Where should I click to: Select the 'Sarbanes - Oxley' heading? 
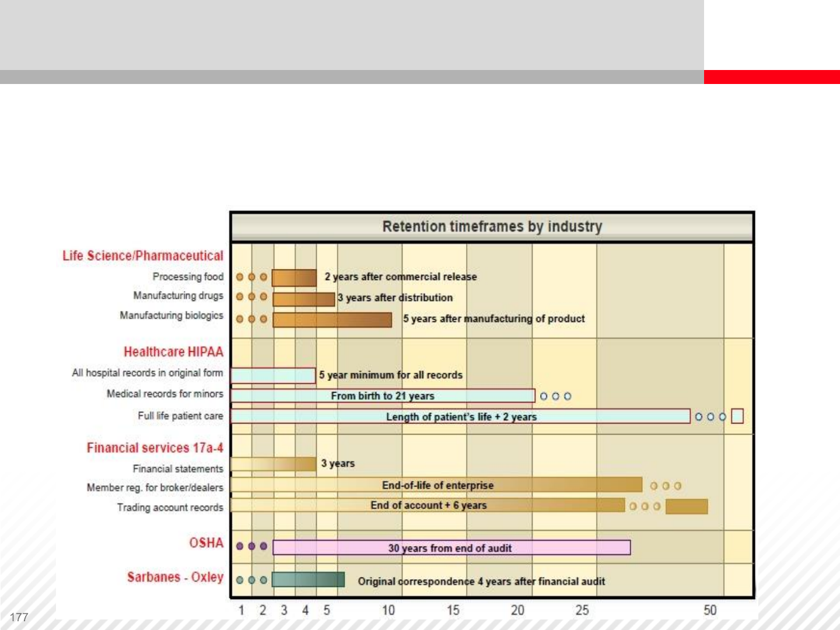[x=176, y=577]
